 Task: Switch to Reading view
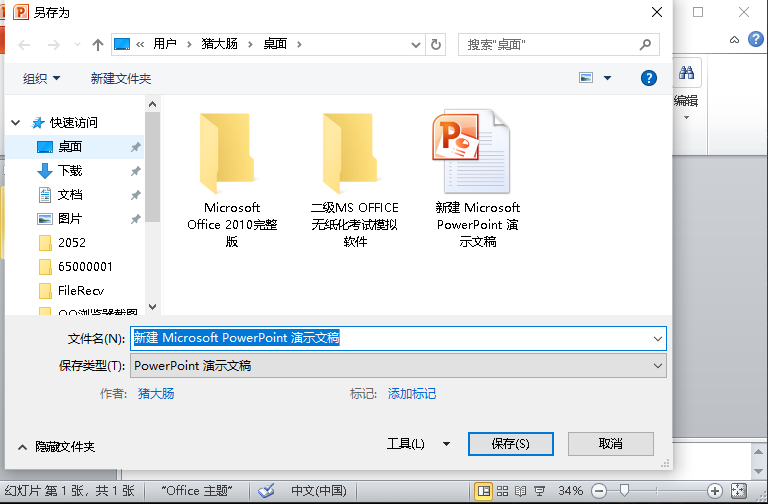(x=521, y=491)
